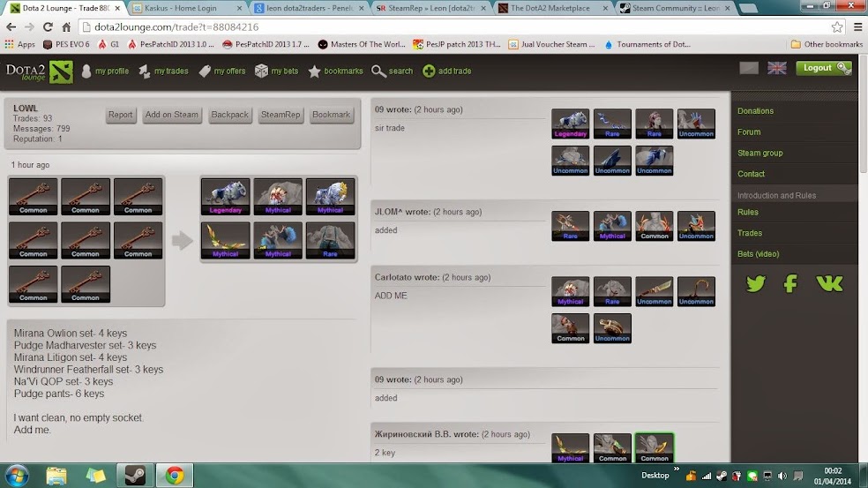This screenshot has height=488, width=868.
Task: Click the Windows Start button
Action: [17, 476]
